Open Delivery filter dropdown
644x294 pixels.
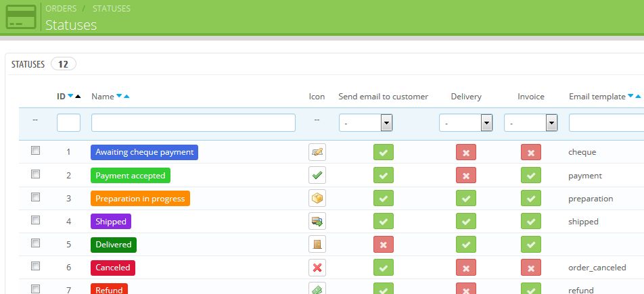coord(465,123)
